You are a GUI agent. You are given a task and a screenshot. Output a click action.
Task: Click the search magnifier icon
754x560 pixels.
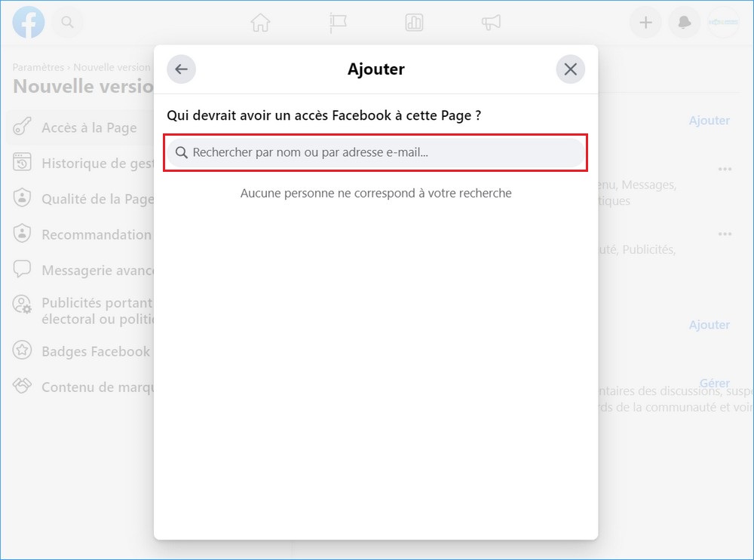67,22
